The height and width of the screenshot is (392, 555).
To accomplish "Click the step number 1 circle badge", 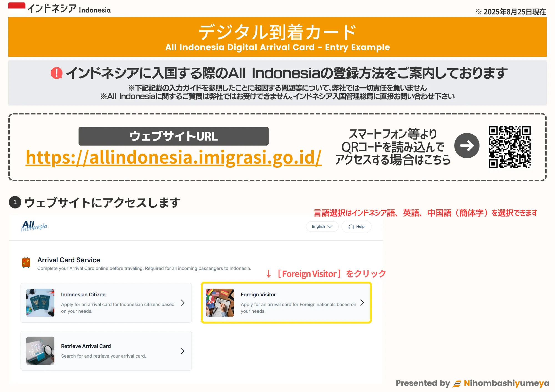I will [15, 202].
